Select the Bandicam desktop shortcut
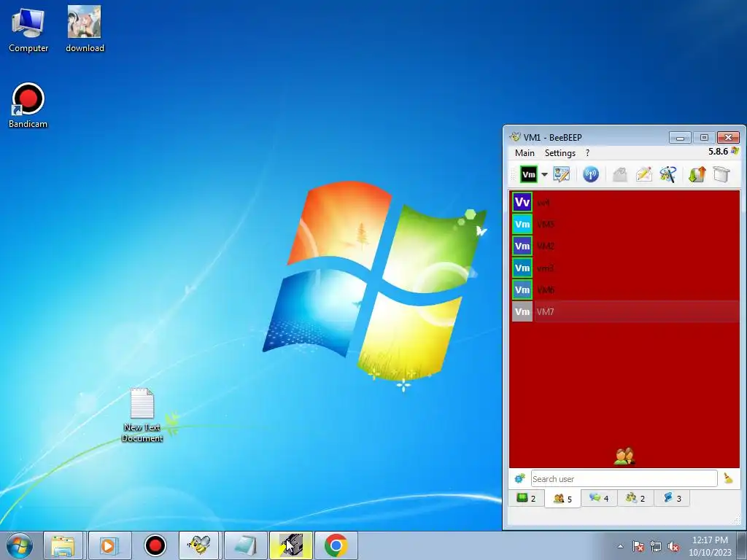 coord(28,106)
